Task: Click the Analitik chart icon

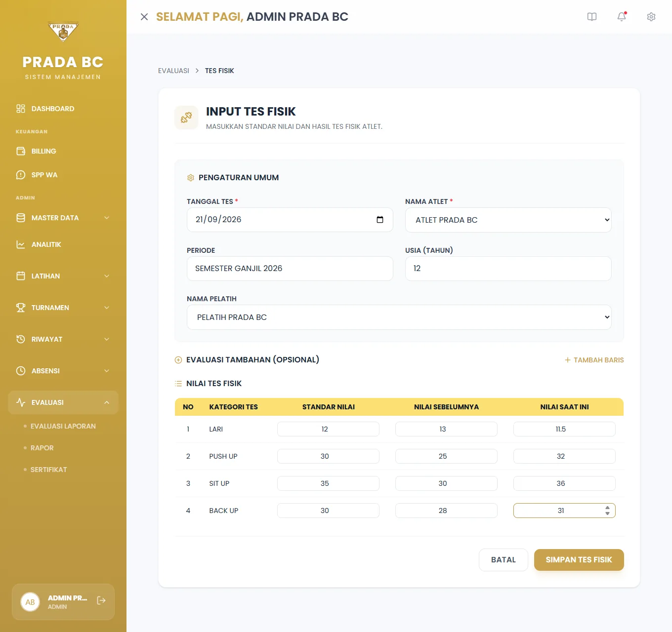Action: [x=21, y=244]
